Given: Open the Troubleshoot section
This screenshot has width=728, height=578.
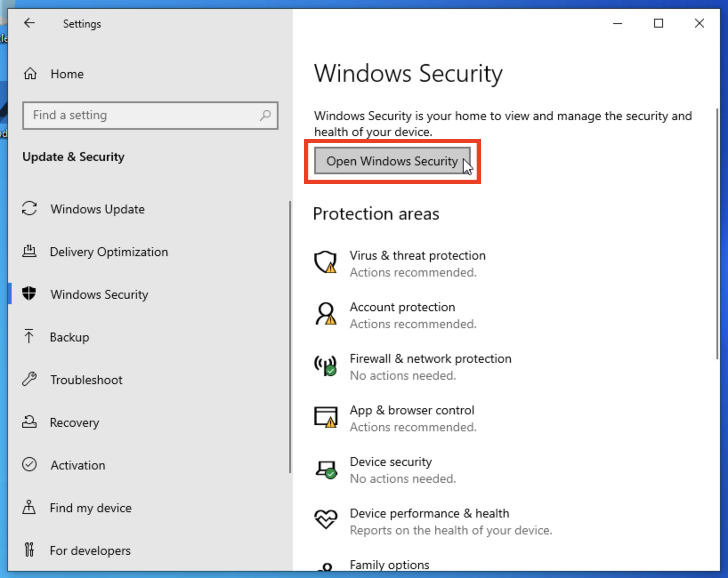Looking at the screenshot, I should pos(86,379).
